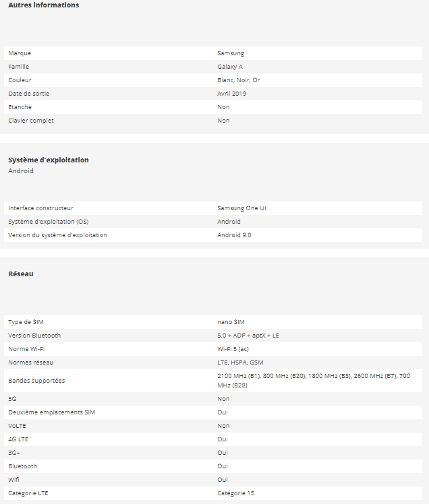Click the Bandes supportées row label

click(36, 381)
